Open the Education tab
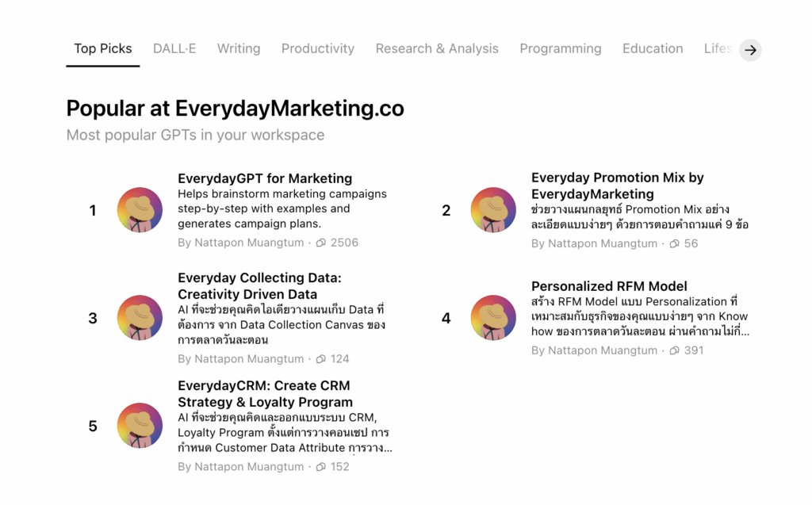This screenshot has width=812, height=505. 653,48
